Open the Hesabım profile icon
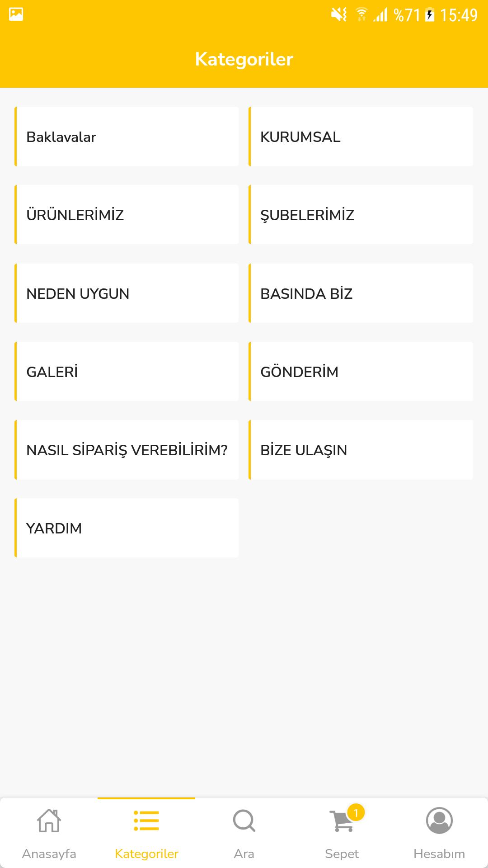Image resolution: width=488 pixels, height=868 pixels. click(439, 821)
